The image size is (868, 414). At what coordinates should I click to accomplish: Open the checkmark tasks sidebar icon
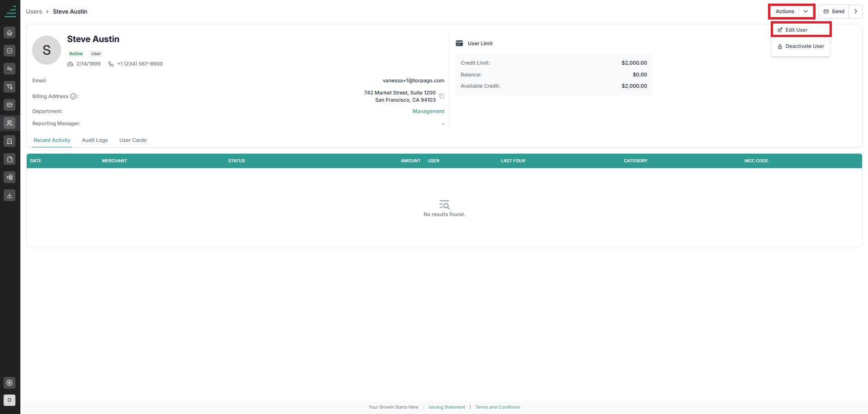9,51
